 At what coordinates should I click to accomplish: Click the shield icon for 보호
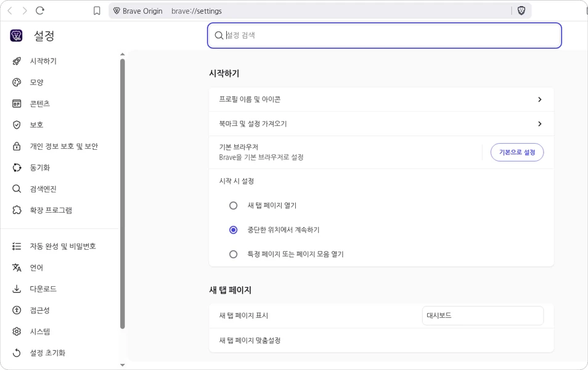[x=17, y=125]
